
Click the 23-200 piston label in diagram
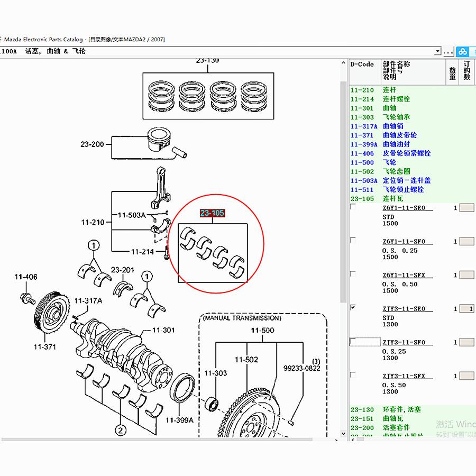(92, 144)
